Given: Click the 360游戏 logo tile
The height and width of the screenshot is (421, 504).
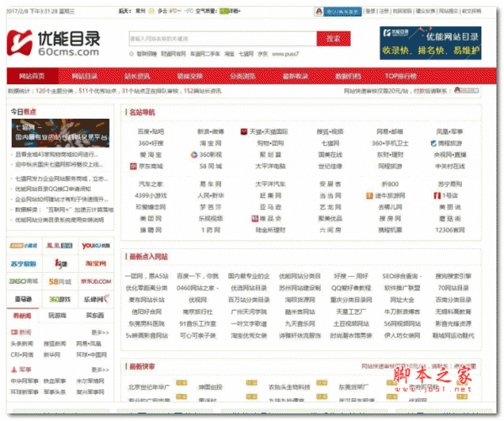Looking at the screenshot, I should tap(60, 300).
